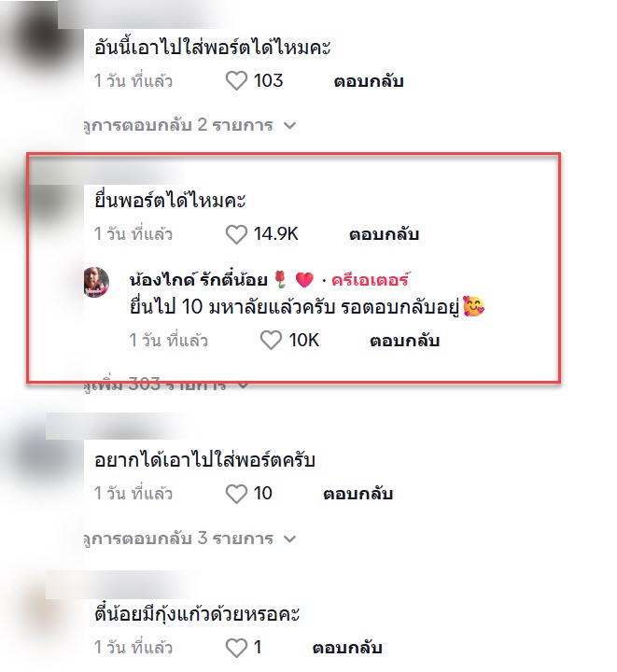This screenshot has width=617, height=672.
Task: Reply to the 14.9K-likes comment
Action: point(384,234)
